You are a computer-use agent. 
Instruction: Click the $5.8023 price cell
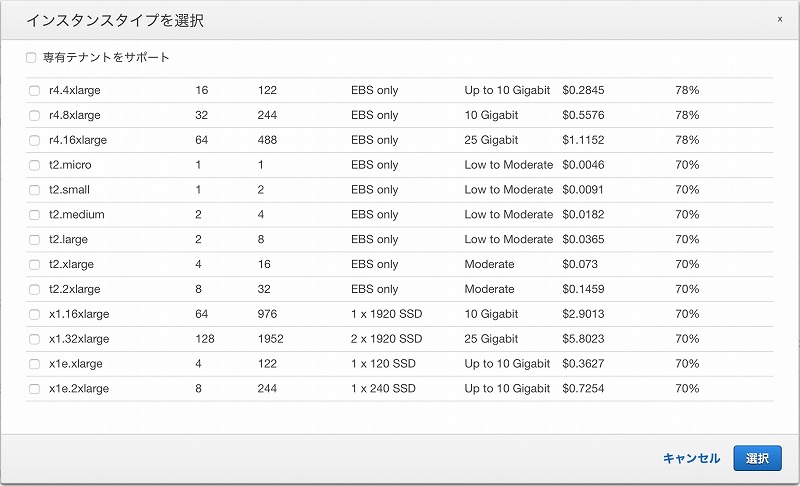pyautogui.click(x=583, y=339)
